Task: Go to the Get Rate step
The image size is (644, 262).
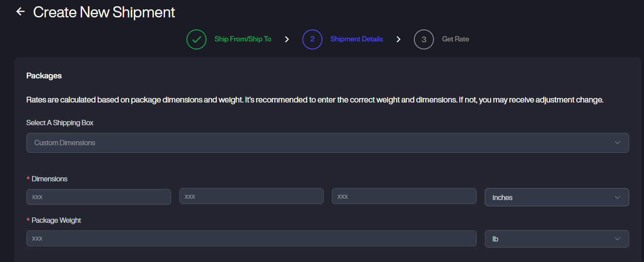Action: coord(455,39)
